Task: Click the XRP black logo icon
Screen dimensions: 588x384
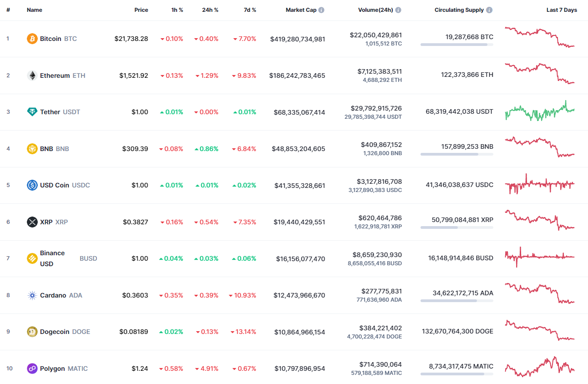Action: coord(31,222)
